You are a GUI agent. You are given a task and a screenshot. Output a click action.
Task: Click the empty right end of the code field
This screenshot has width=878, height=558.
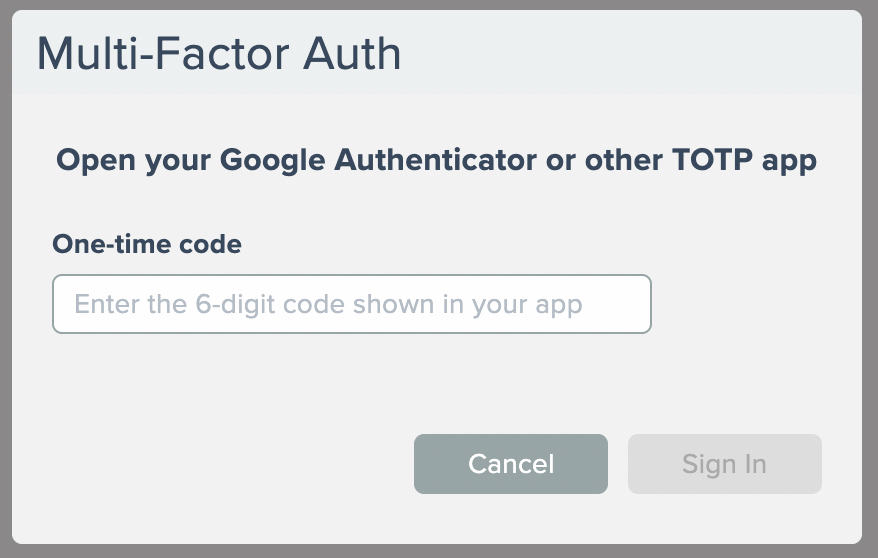[620, 304]
